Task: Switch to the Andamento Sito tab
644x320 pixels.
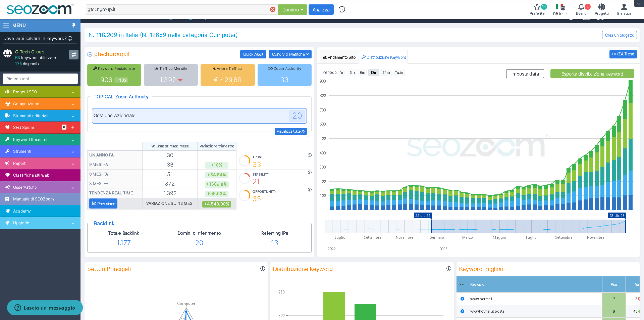Action: pos(338,57)
